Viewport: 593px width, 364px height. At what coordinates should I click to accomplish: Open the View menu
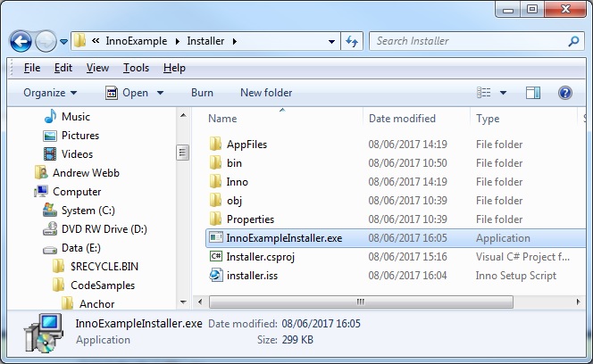(97, 68)
